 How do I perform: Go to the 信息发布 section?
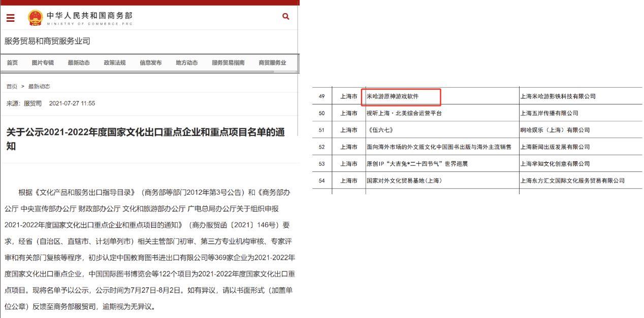coord(150,62)
